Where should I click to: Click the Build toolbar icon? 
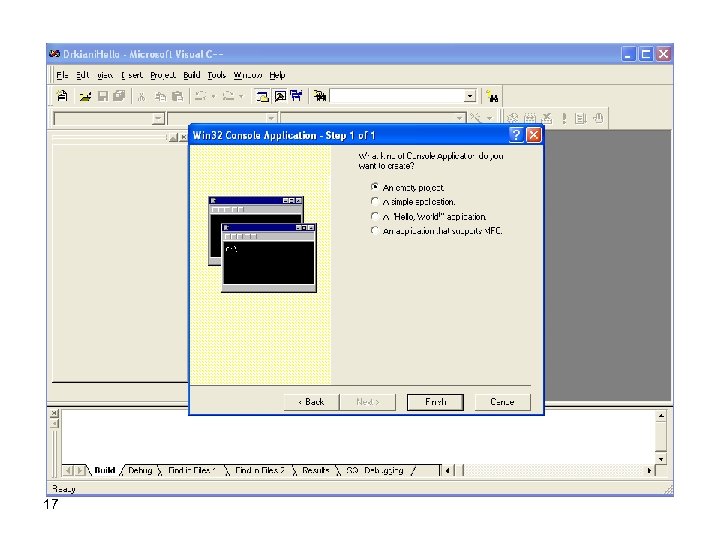click(x=529, y=118)
